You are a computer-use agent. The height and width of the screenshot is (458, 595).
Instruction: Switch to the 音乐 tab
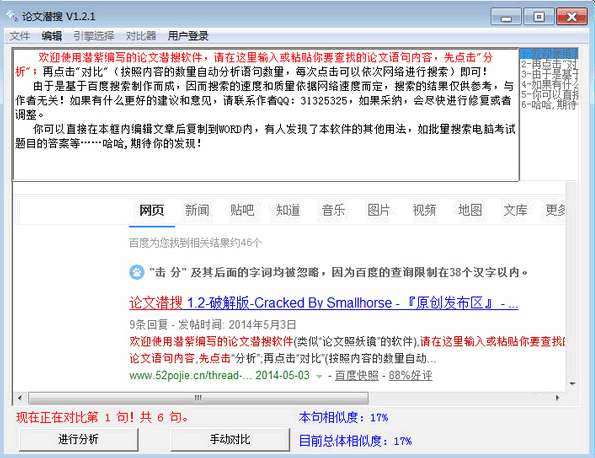click(x=333, y=210)
